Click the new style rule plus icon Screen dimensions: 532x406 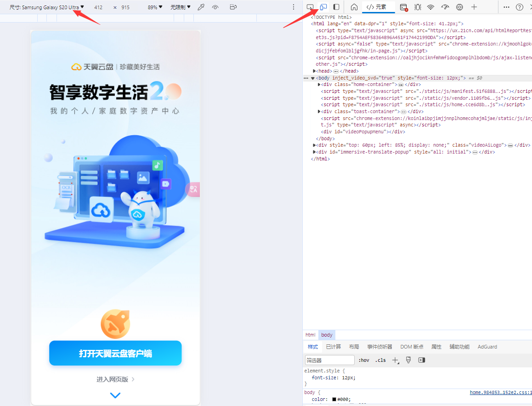coord(395,360)
